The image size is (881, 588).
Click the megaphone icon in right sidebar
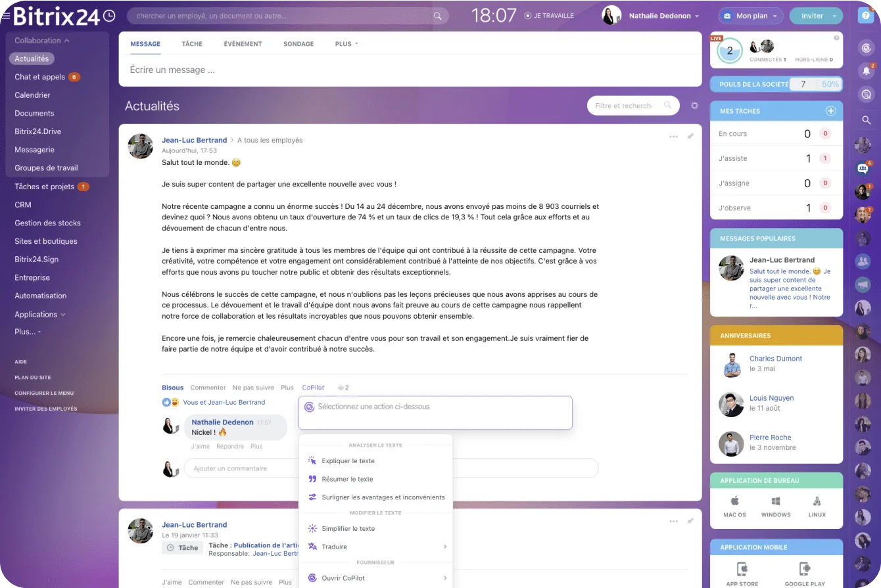click(863, 284)
